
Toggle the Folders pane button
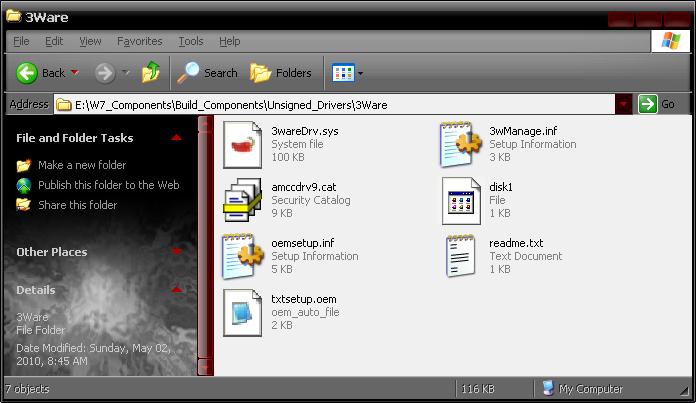click(x=280, y=72)
